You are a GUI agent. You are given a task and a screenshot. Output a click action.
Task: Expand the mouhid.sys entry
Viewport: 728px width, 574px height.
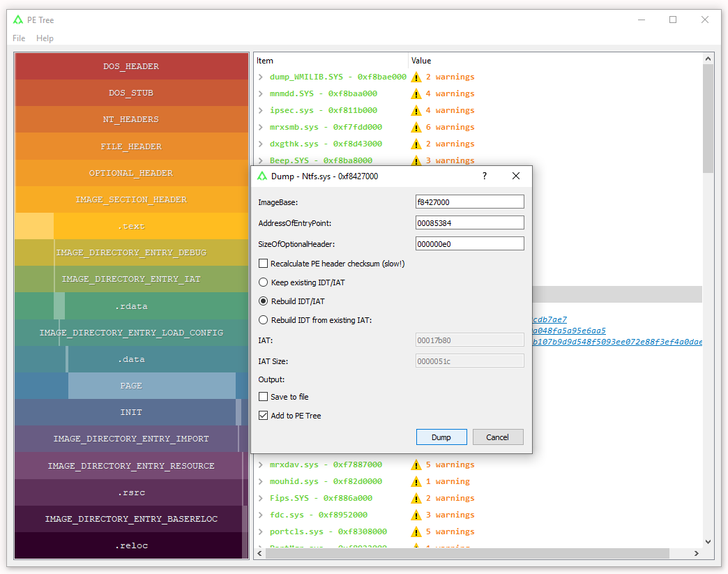click(261, 481)
